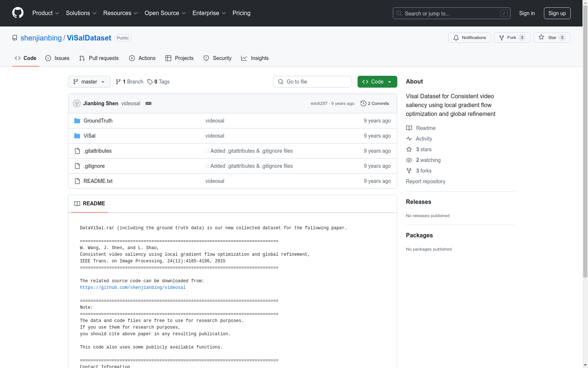Click the ViSal folder icon
This screenshot has height=368, width=588.
(77, 136)
